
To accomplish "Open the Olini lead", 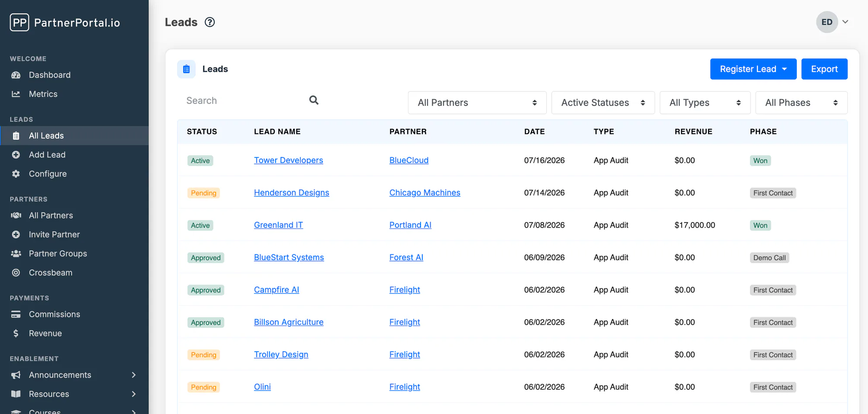I will (262, 387).
